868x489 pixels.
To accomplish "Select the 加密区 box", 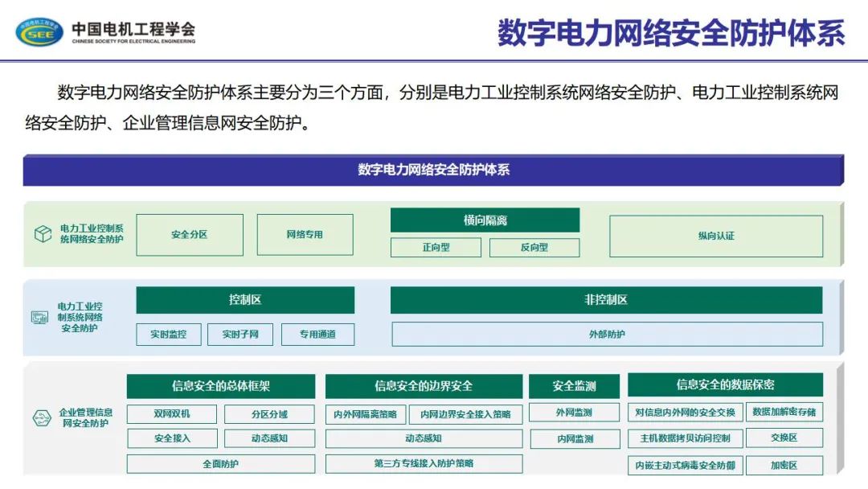I will pyautogui.click(x=784, y=466).
